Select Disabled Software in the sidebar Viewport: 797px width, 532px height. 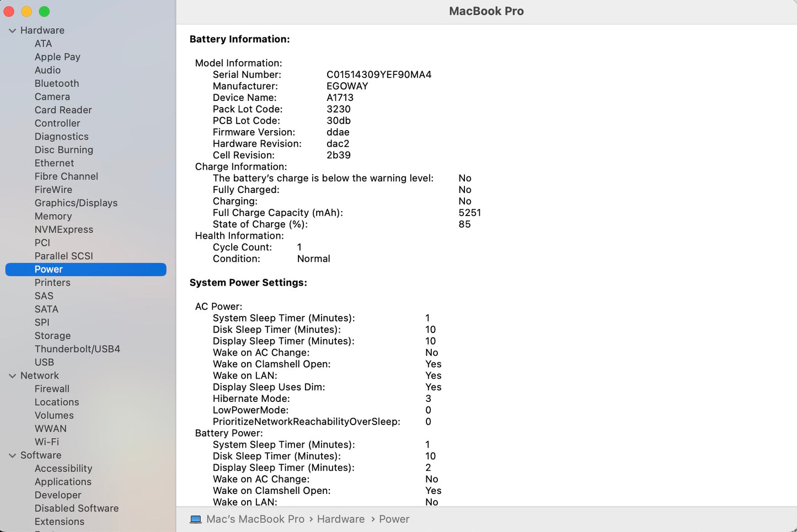(76, 508)
